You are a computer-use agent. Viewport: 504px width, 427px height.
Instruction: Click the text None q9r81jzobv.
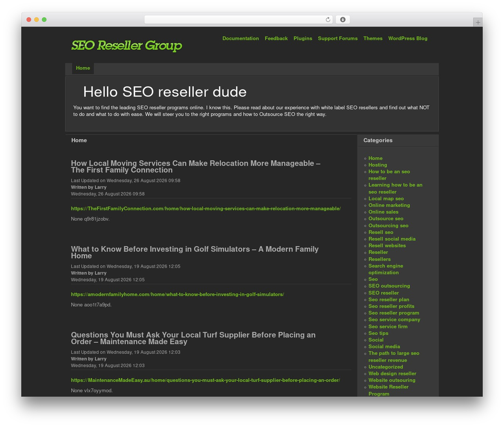[x=90, y=219]
